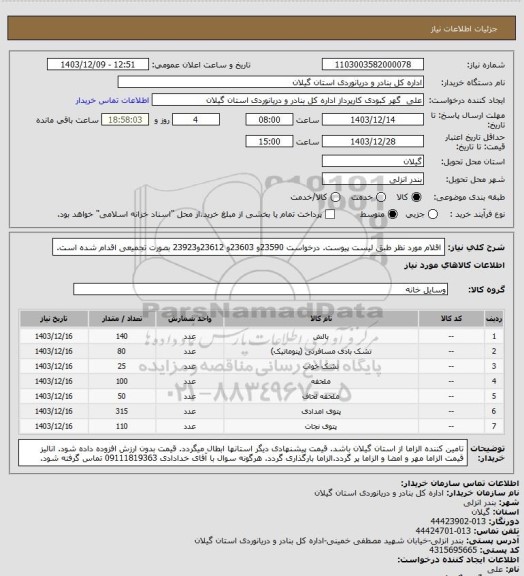Click the need date in the پتوی نجات row

click(x=54, y=426)
